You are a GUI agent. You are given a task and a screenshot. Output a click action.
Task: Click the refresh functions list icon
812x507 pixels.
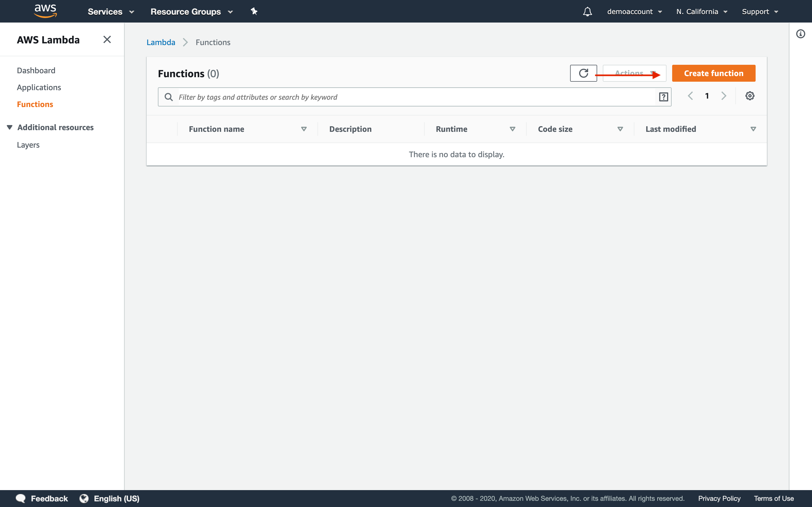pos(583,73)
